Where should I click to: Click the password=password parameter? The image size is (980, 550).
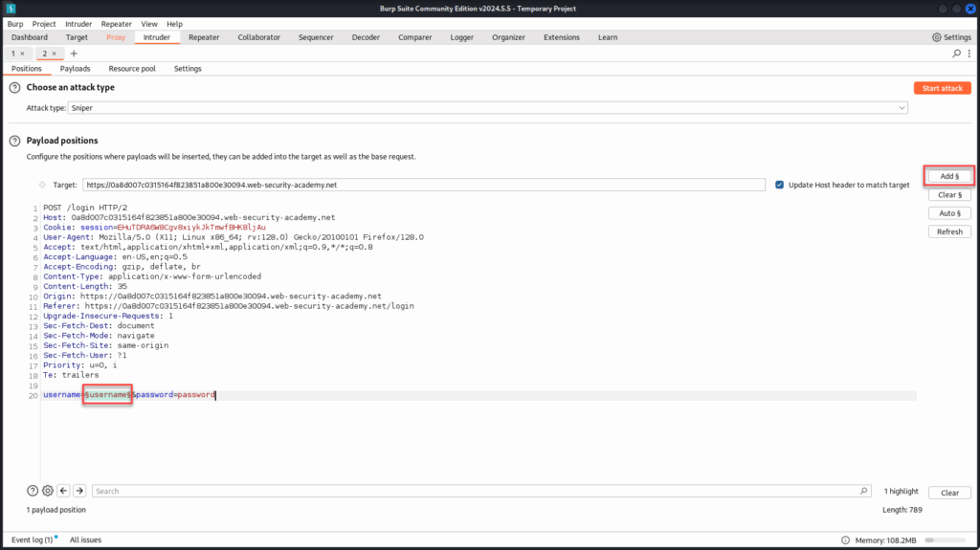pos(175,395)
